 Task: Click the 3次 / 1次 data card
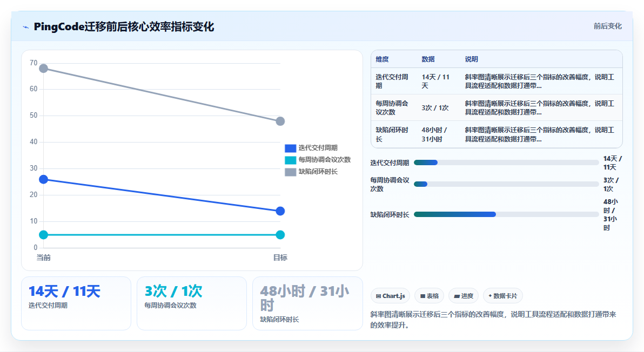[192, 303]
